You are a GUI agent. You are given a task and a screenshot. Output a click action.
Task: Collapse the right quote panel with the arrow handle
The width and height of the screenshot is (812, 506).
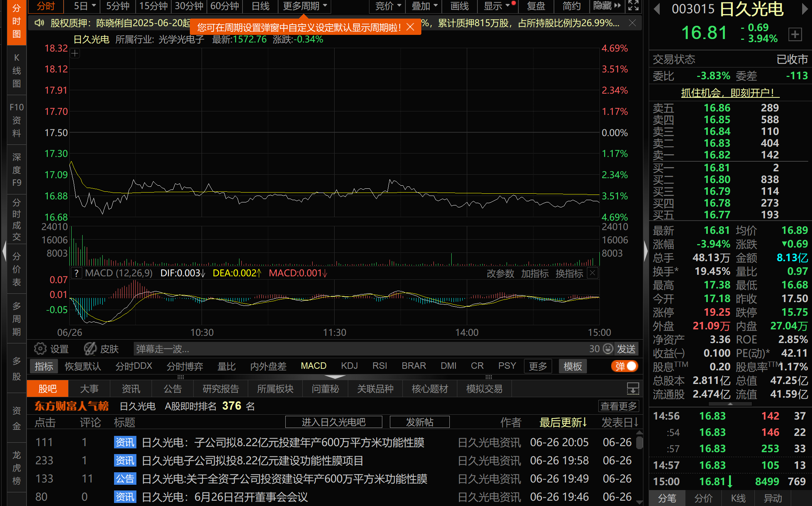[646, 251]
